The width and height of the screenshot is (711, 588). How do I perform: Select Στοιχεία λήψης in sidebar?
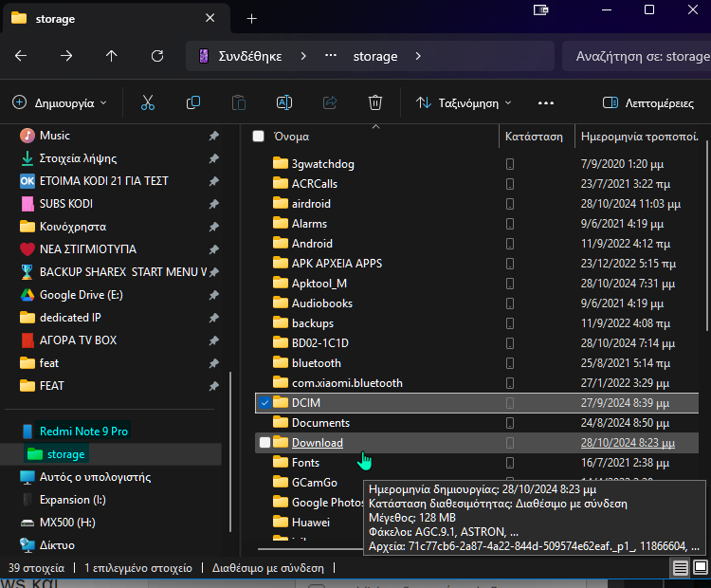(78, 158)
